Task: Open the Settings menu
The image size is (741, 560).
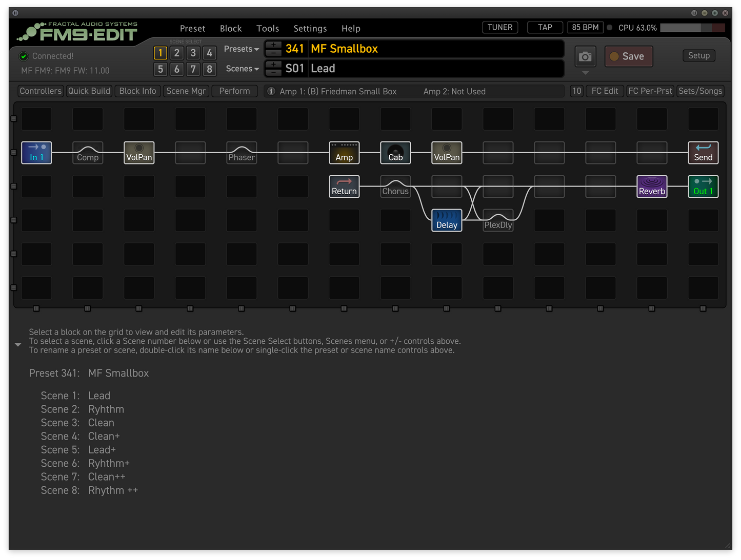Action: coord(310,29)
